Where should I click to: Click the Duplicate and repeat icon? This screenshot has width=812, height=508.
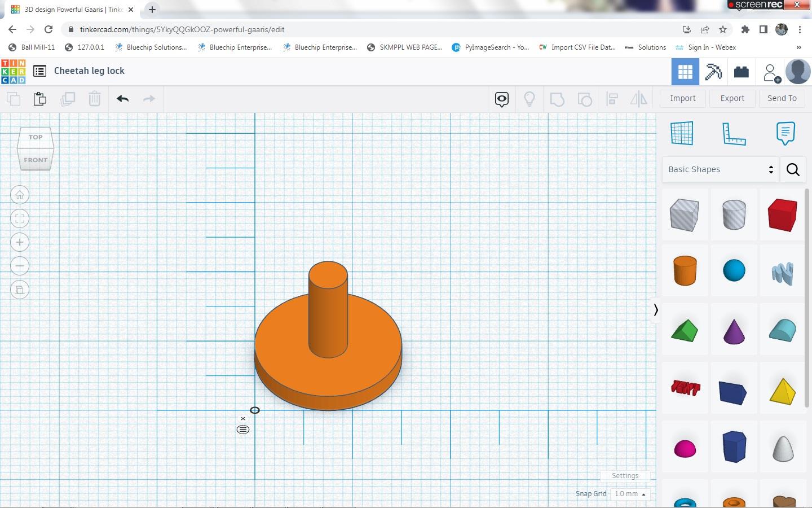(x=68, y=99)
